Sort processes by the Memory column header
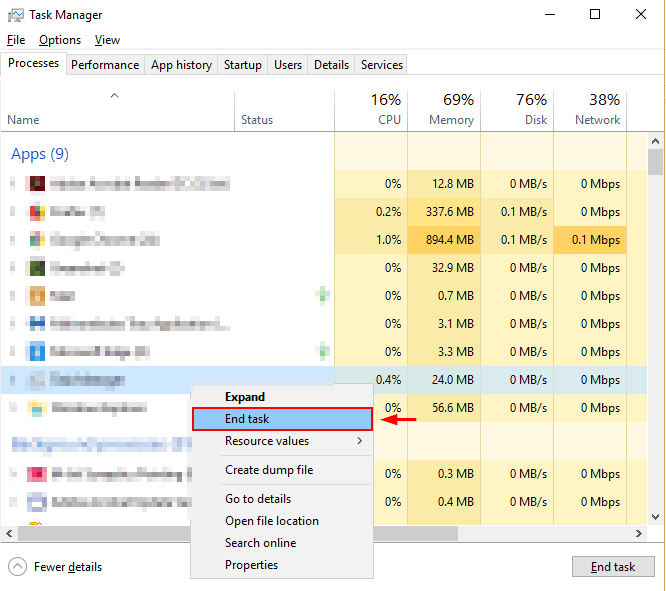Viewport: 666px width, 591px height. point(450,119)
